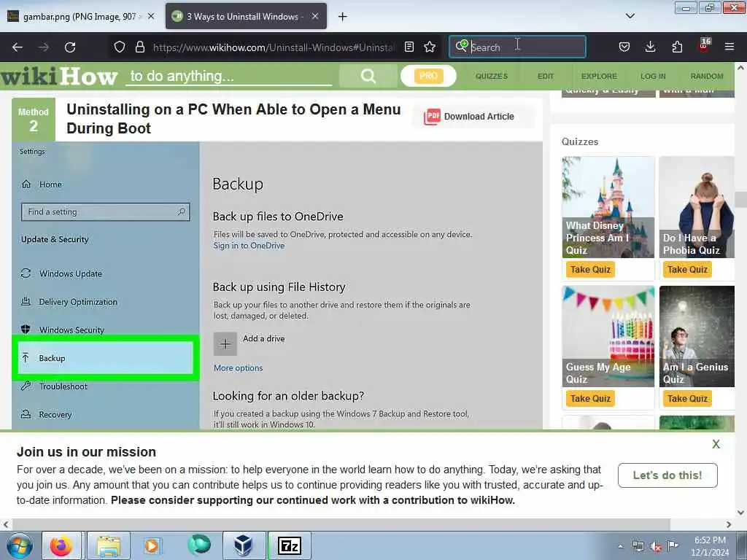This screenshot has width=747, height=560.
Task: Open the Disney Princess quiz thumbnail
Action: (608, 207)
